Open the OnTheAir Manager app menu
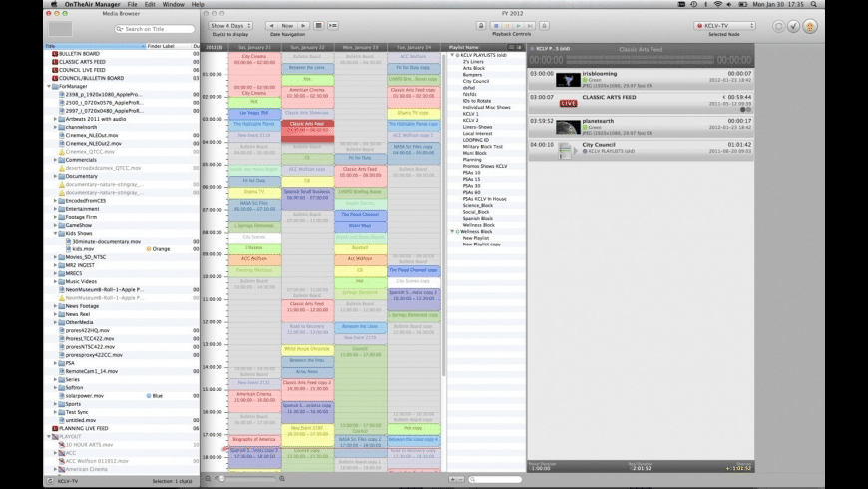The height and width of the screenshot is (489, 868). coord(92,4)
